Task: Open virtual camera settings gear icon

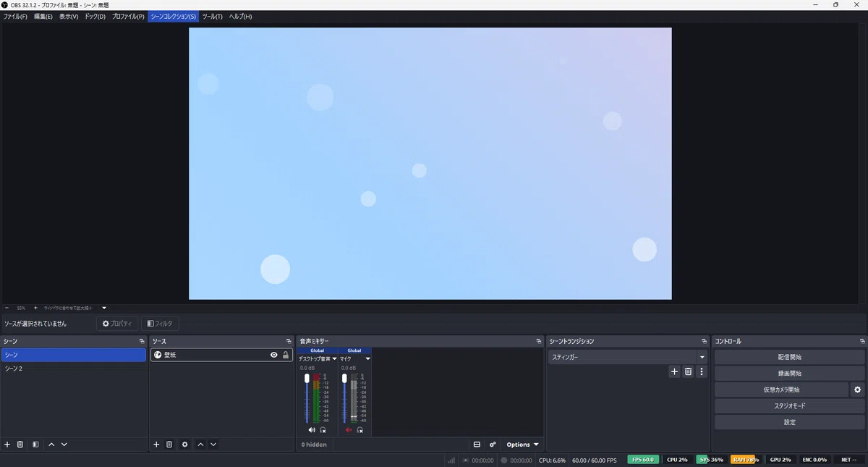Action: click(858, 390)
